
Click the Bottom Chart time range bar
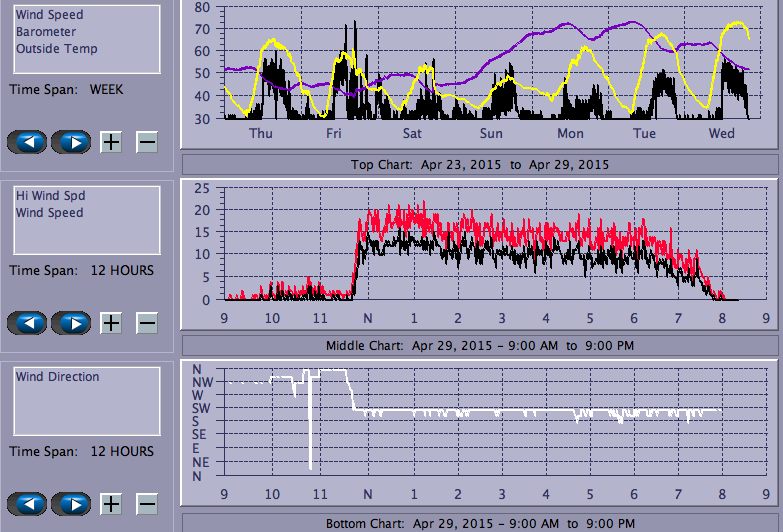pyautogui.click(x=479, y=523)
